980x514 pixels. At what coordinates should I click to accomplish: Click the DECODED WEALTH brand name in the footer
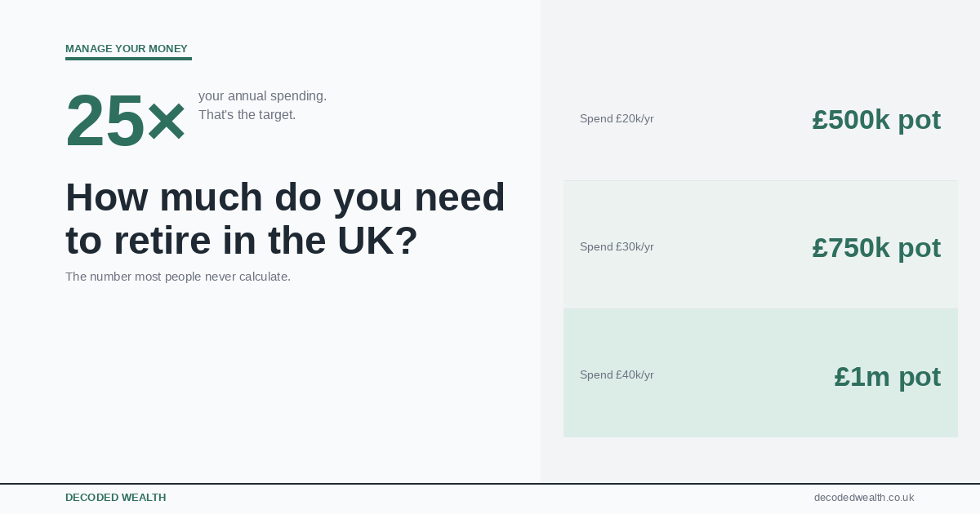pyautogui.click(x=115, y=498)
